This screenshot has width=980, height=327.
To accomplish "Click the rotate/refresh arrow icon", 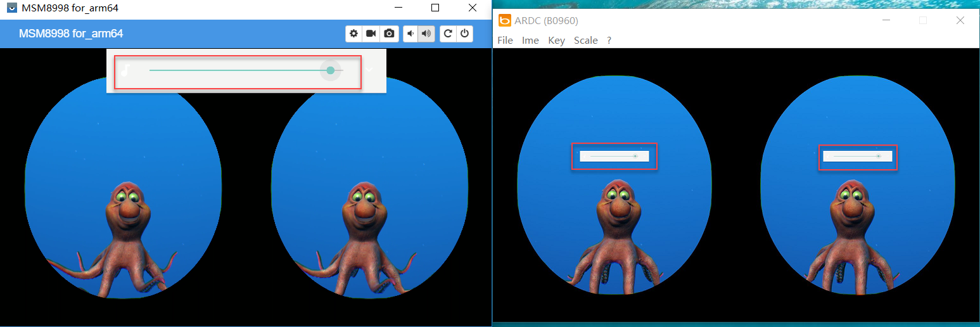I will click(448, 34).
